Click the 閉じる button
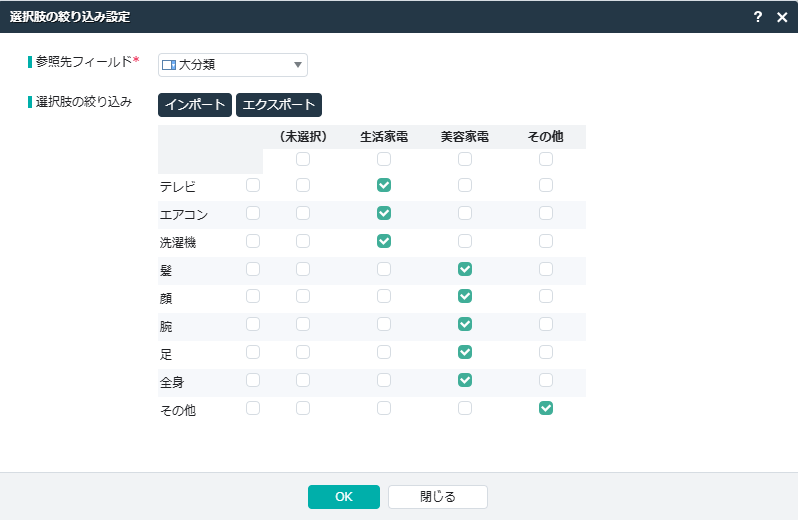 [x=437, y=497]
